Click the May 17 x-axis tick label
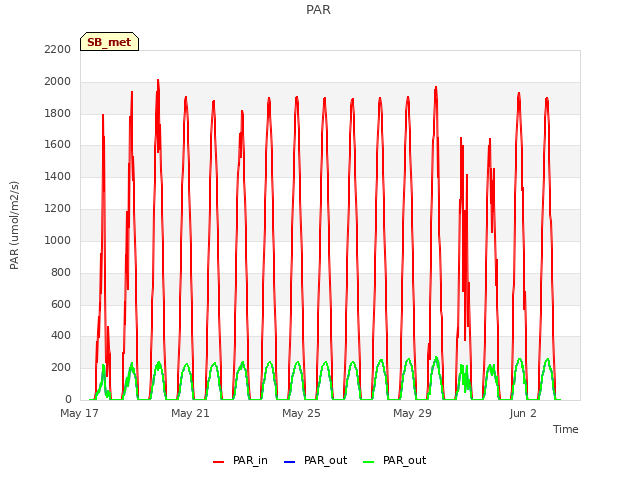Viewport: 640px width, 480px height. click(x=79, y=413)
